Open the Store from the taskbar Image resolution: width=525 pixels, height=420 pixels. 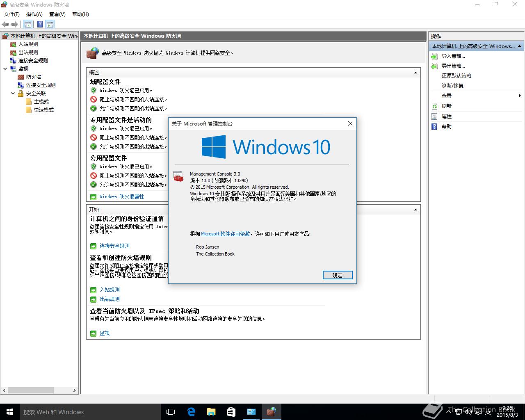(231, 412)
